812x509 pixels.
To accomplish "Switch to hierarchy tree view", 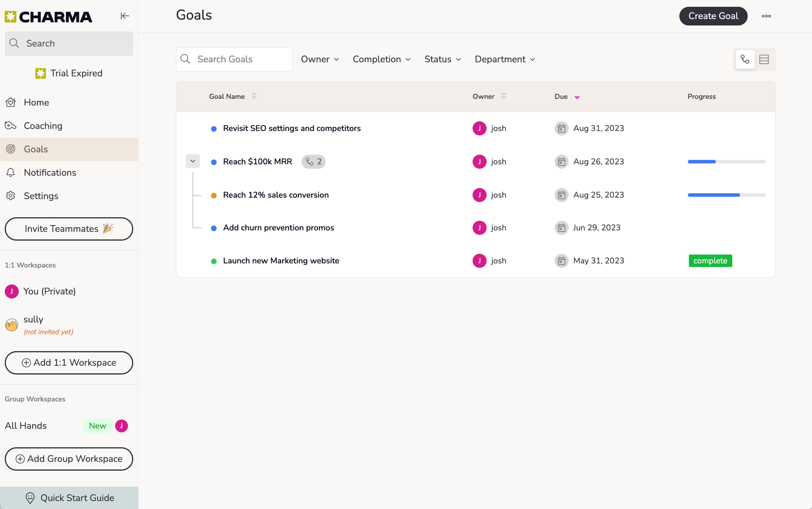I will (745, 59).
